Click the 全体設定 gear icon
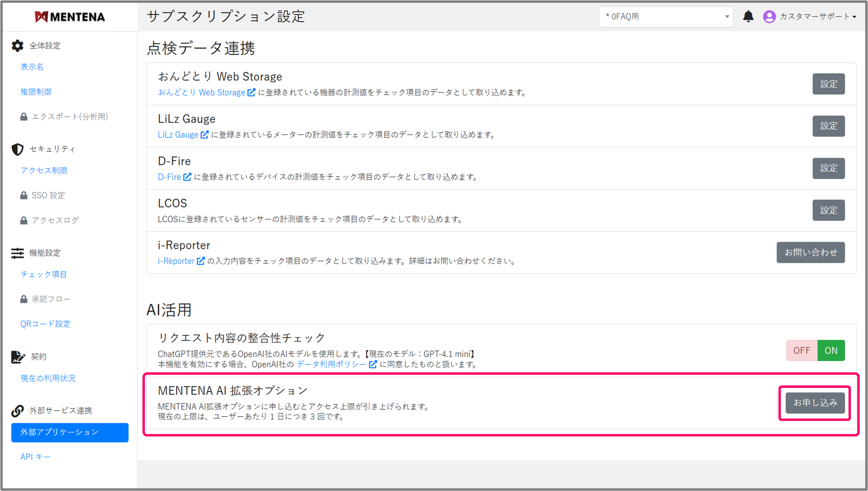Image resolution: width=868 pixels, height=491 pixels. 18,46
